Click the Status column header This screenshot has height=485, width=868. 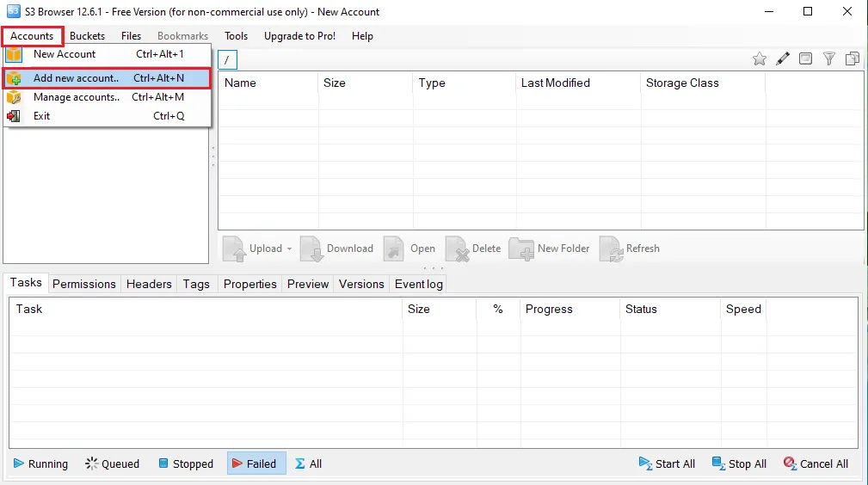pyautogui.click(x=670, y=309)
